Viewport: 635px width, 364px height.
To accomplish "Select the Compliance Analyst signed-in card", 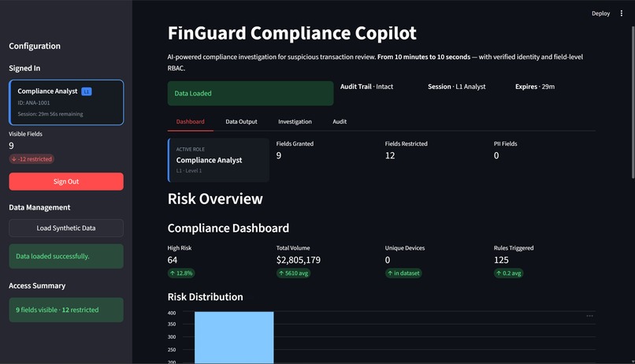I will pos(66,102).
